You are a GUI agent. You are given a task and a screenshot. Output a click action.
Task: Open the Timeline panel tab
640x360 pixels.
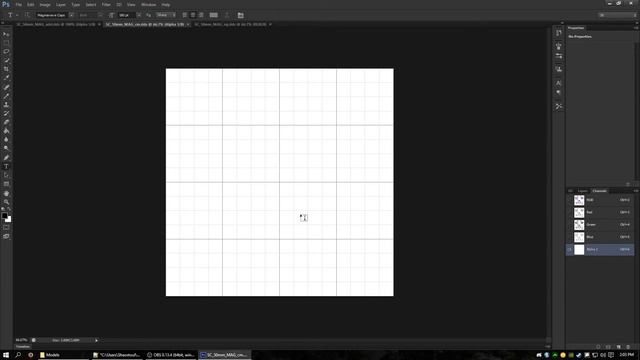coord(23,347)
